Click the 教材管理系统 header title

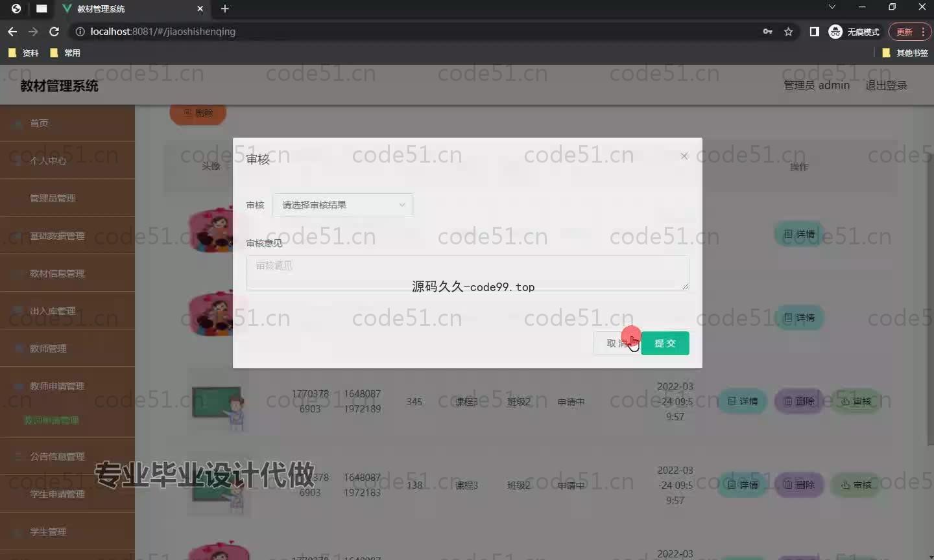point(59,86)
